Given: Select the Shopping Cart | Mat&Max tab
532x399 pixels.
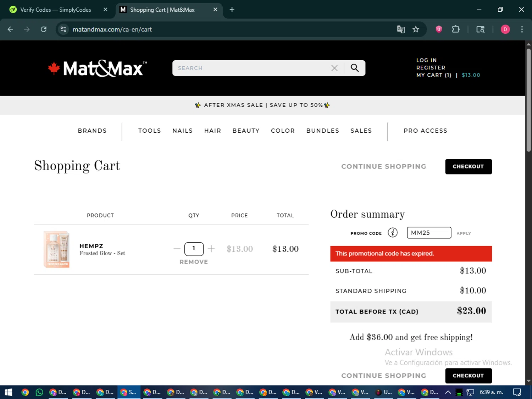Looking at the screenshot, I should (x=162, y=10).
